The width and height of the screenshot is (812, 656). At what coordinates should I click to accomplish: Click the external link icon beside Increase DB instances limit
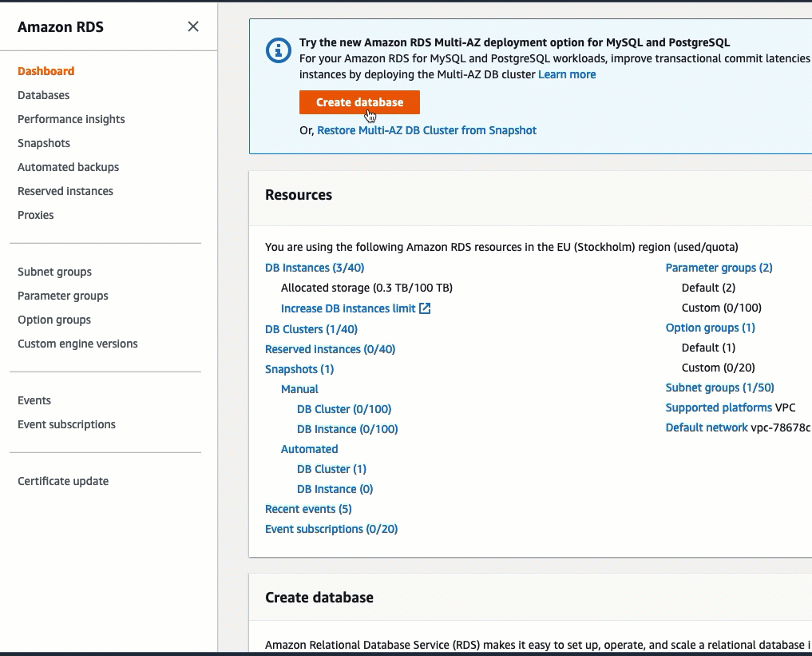point(426,308)
